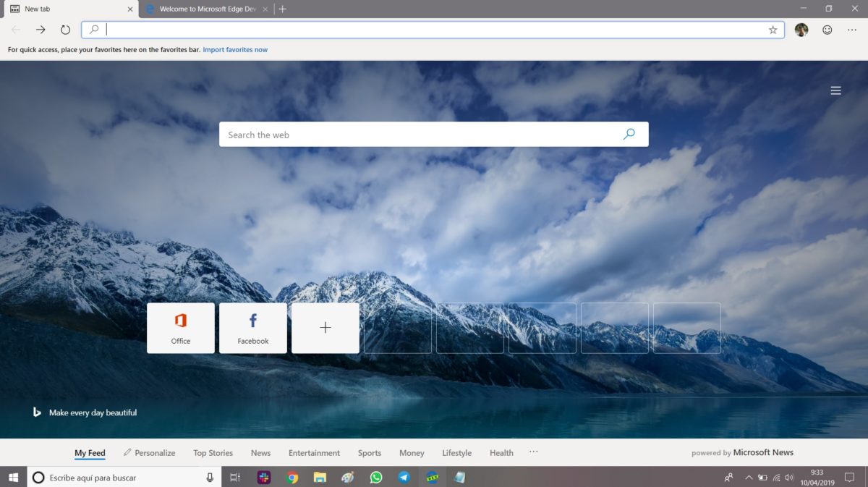Click the smiley feedback icon
The height and width of the screenshot is (487, 868).
click(827, 30)
